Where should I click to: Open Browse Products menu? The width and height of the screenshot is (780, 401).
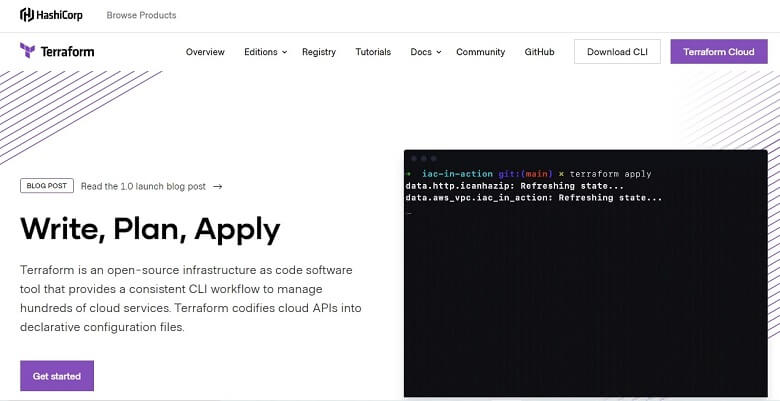click(x=141, y=15)
